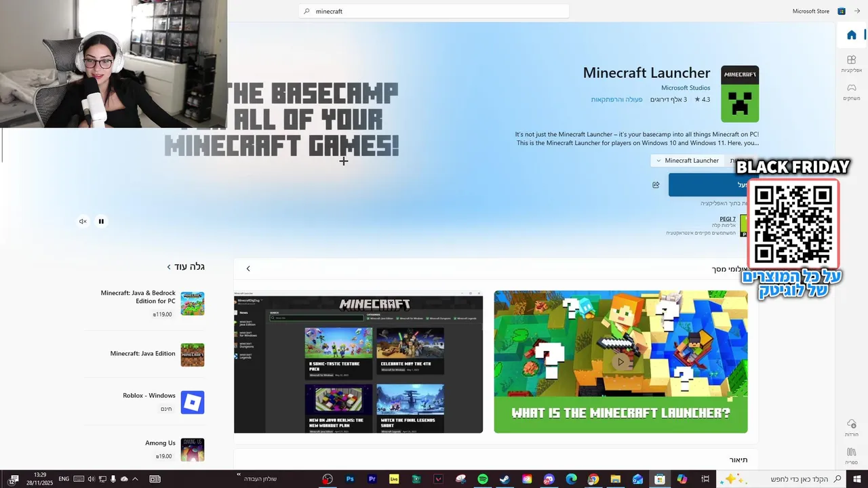This screenshot has height=488, width=868.
Task: Open File Explorer from the taskbar
Action: (616, 479)
